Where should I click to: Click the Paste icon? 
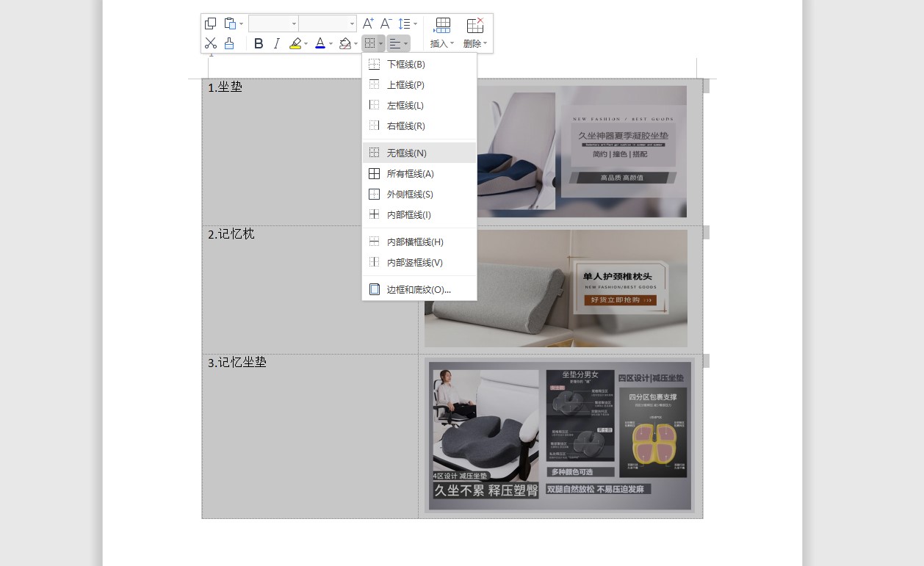228,23
